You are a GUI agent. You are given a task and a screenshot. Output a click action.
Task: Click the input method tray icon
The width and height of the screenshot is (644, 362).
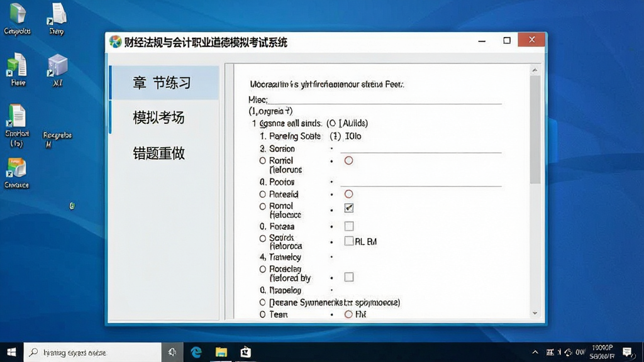pos(550,352)
